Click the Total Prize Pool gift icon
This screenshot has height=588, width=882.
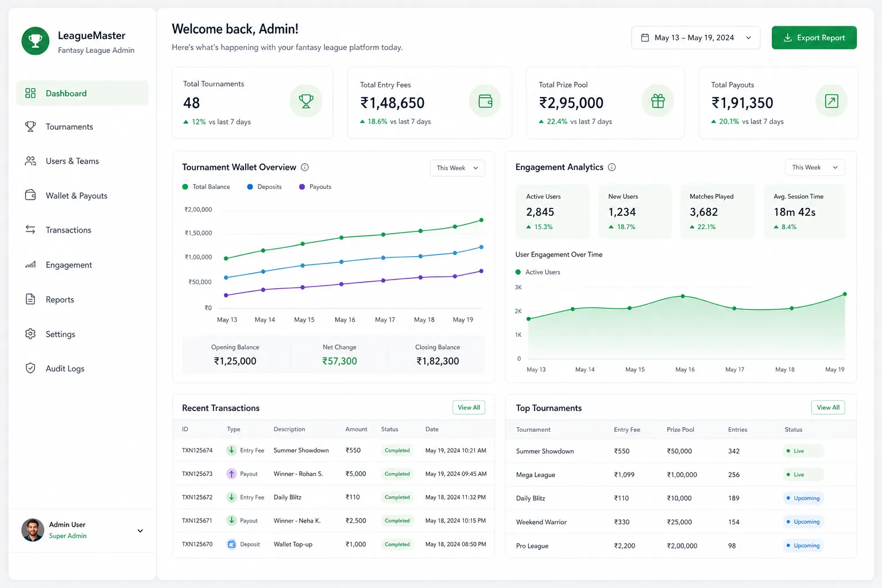(x=658, y=101)
